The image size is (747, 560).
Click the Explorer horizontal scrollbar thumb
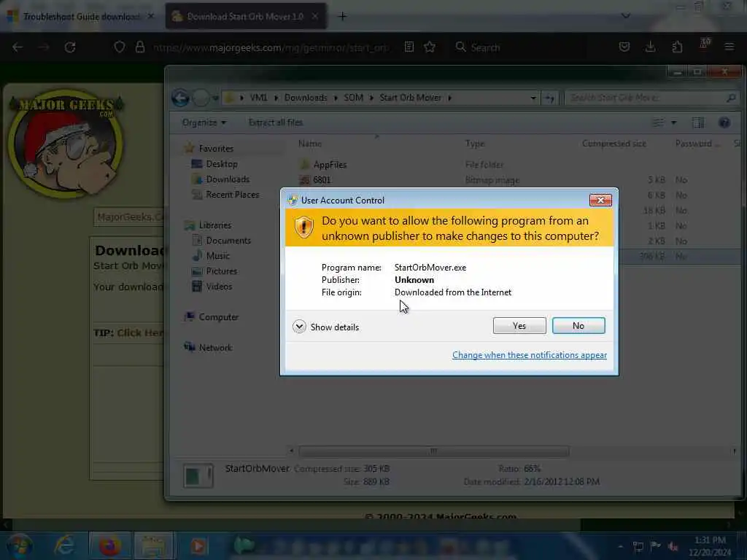(x=433, y=451)
